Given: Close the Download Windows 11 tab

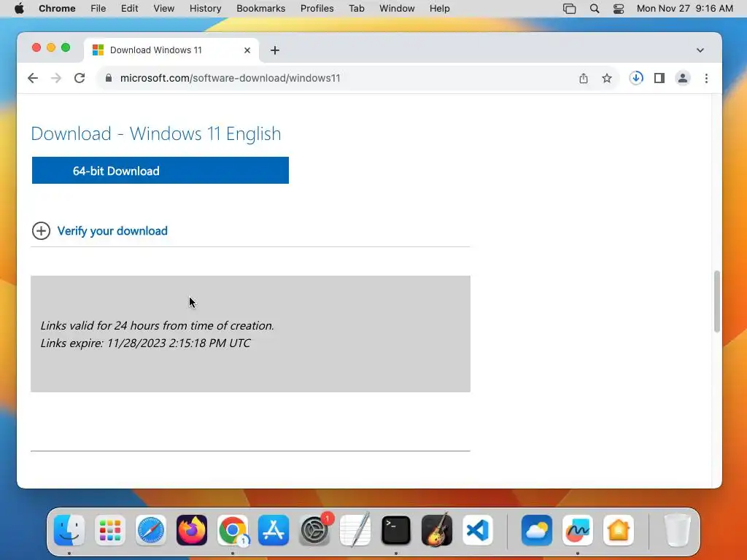Looking at the screenshot, I should (247, 50).
